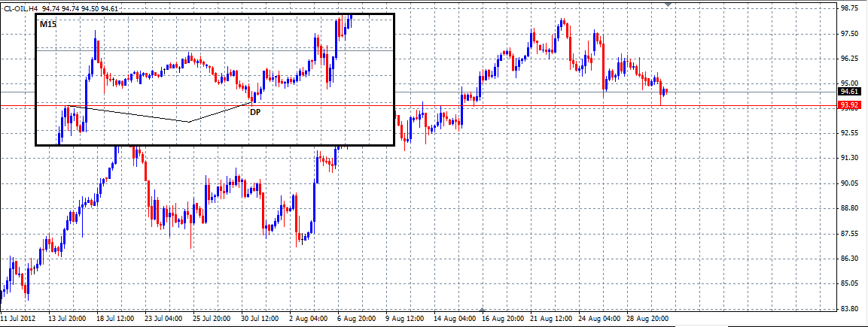The image size is (868, 327).
Task: Click the 21 Aug 12:00 date label
Action: point(553,319)
